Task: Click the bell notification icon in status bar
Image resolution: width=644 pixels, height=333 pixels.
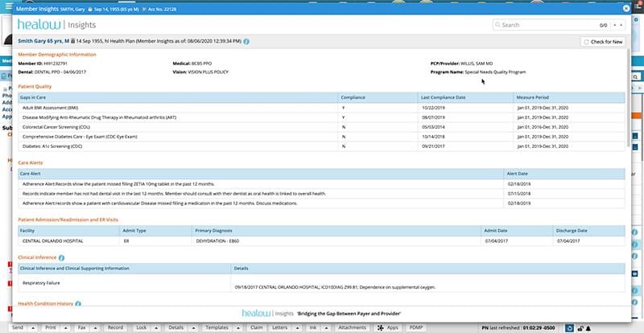Action: pyautogui.click(x=588, y=328)
